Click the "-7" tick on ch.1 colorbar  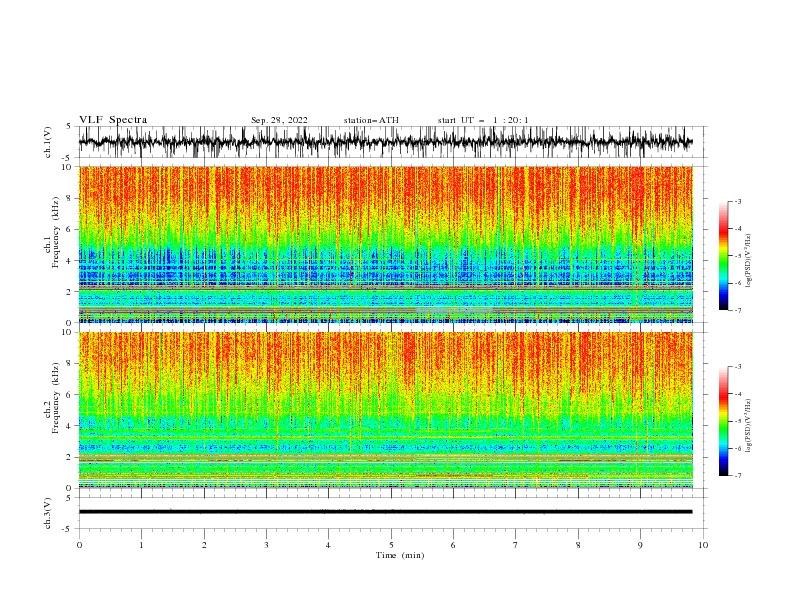point(738,310)
